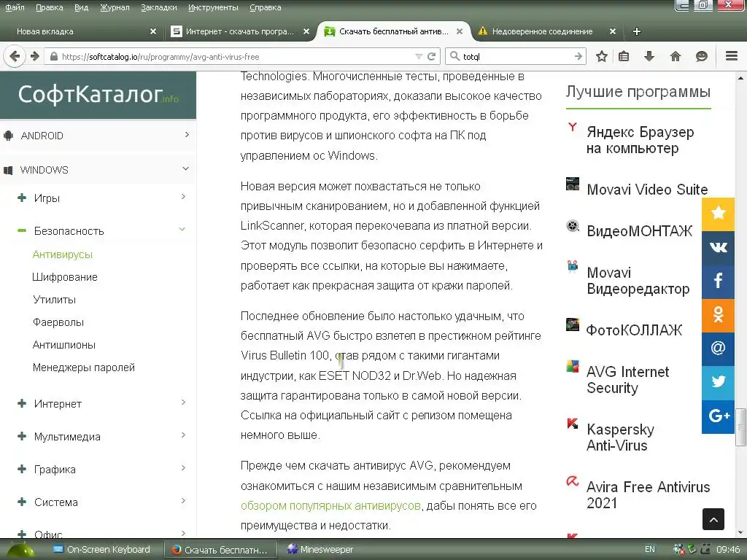Open the Журнал menu
Image resolution: width=747 pixels, height=560 pixels.
click(x=115, y=7)
